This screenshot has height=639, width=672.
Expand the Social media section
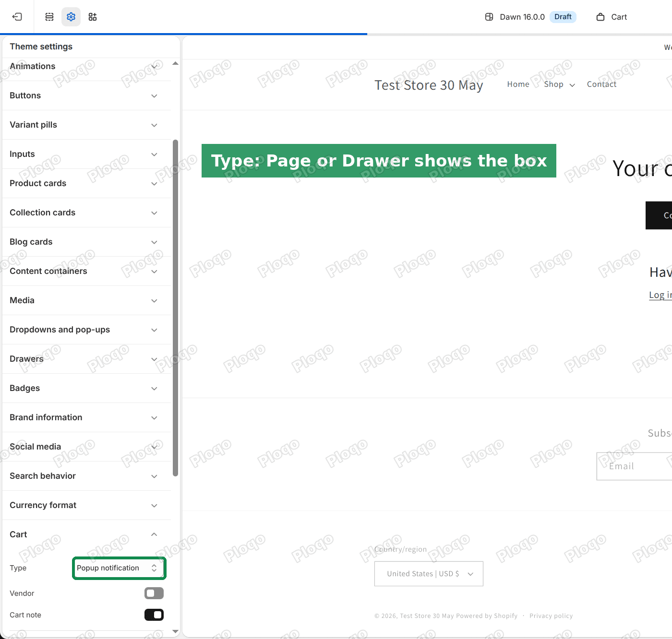point(86,447)
